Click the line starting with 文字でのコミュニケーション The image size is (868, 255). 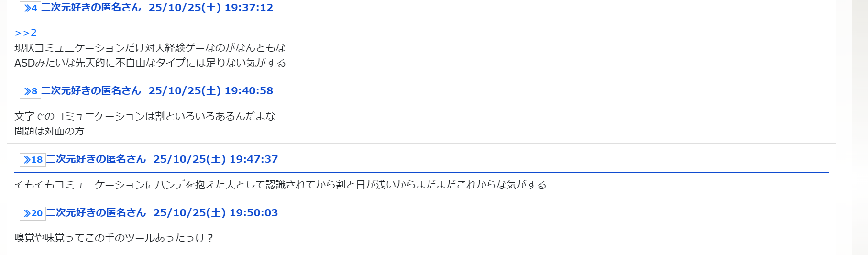(x=145, y=116)
